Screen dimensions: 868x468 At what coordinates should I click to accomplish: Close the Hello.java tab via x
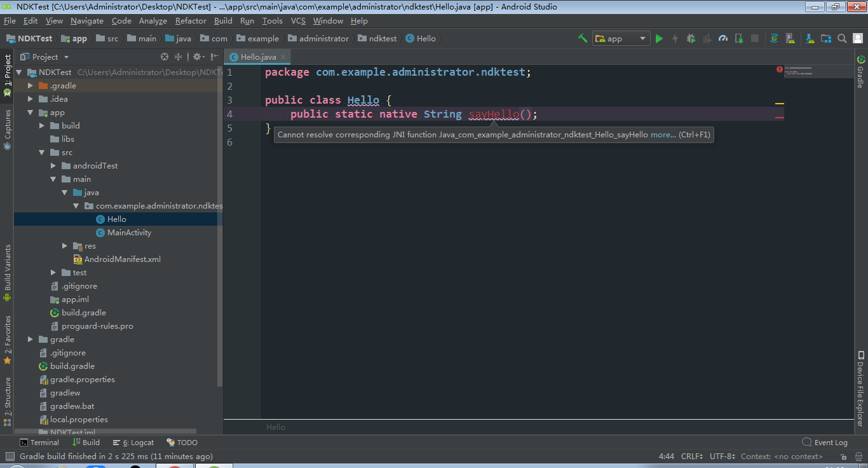coord(283,57)
